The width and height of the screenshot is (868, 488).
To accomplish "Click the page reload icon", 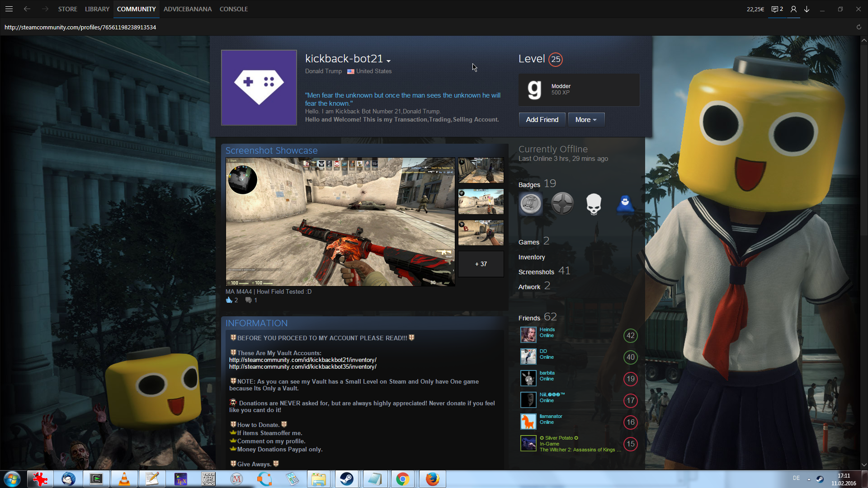I will 859,27.
